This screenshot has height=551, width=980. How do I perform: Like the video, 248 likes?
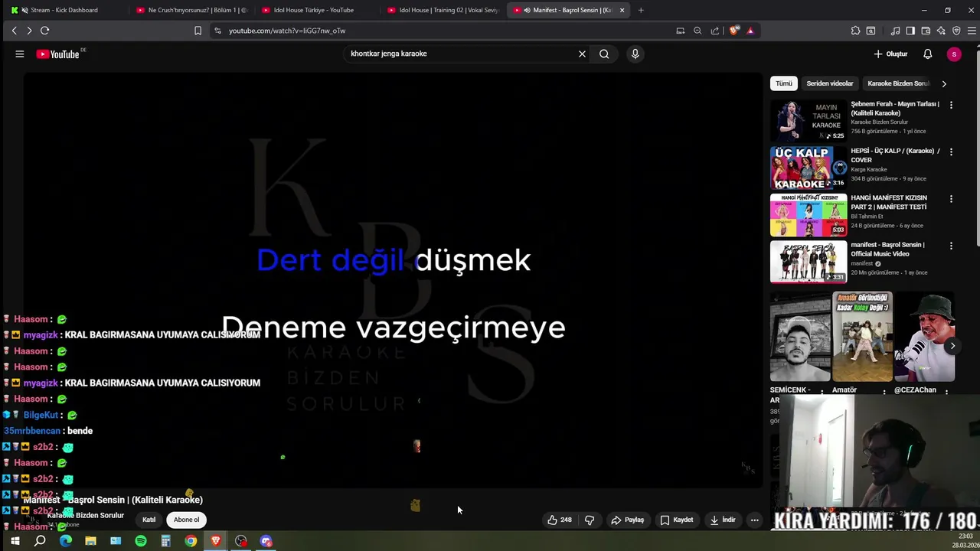pos(560,520)
